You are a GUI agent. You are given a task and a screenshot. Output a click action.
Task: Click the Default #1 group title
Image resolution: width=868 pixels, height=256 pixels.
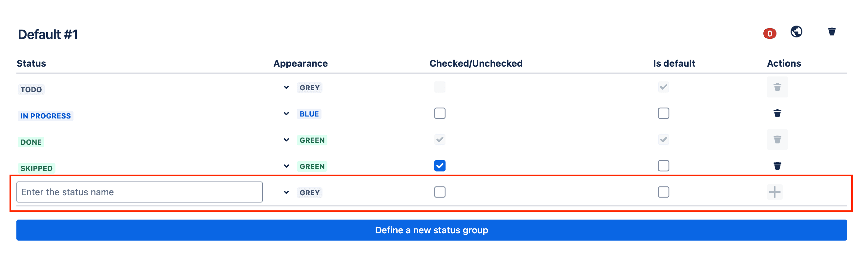click(x=47, y=34)
